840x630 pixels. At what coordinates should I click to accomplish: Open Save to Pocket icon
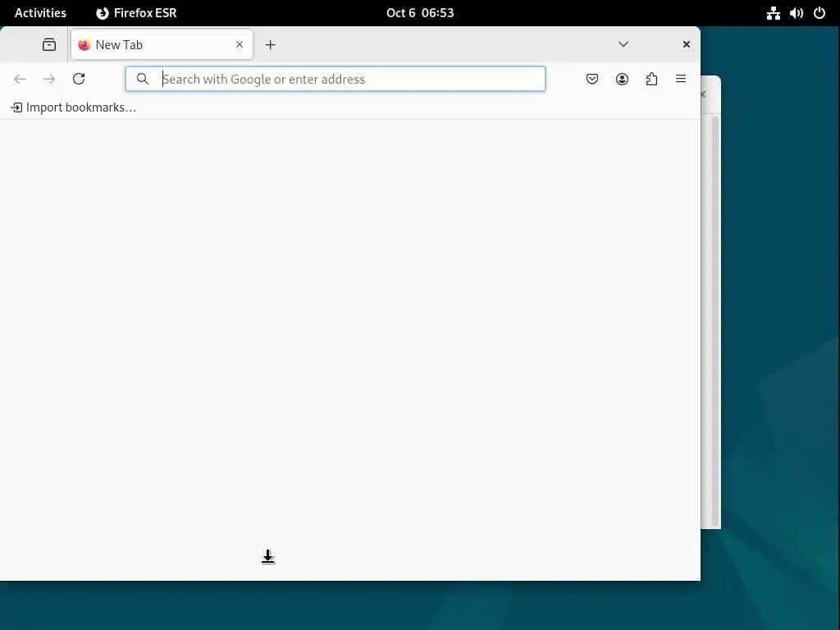[x=592, y=80]
